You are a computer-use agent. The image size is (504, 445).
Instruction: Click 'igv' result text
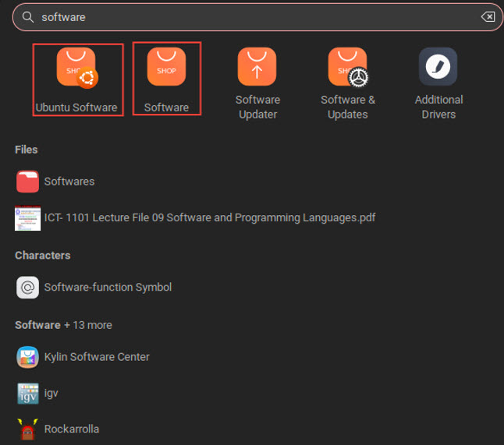pyautogui.click(x=51, y=394)
